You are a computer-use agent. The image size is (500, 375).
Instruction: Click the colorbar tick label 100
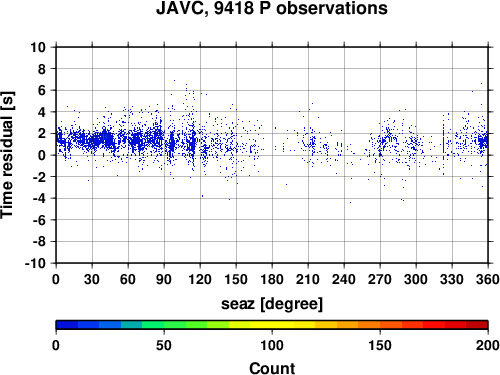[272, 345]
